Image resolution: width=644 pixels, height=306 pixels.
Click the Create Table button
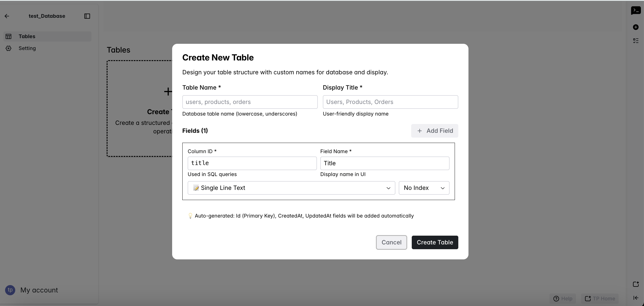pyautogui.click(x=435, y=242)
